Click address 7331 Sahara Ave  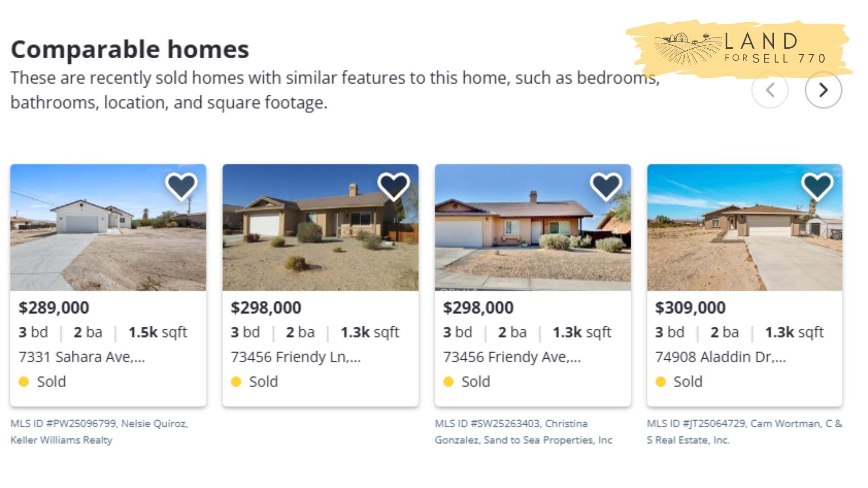(x=83, y=357)
